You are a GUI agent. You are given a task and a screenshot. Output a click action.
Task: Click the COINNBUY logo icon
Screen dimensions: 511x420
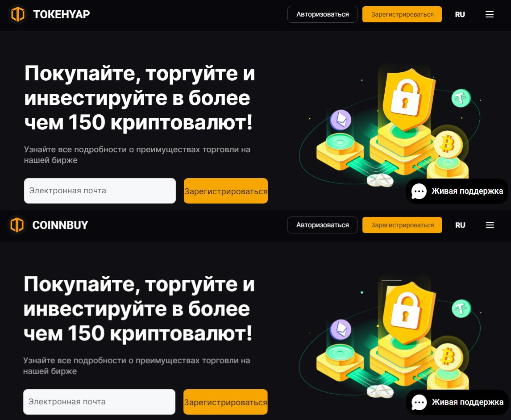coord(17,225)
